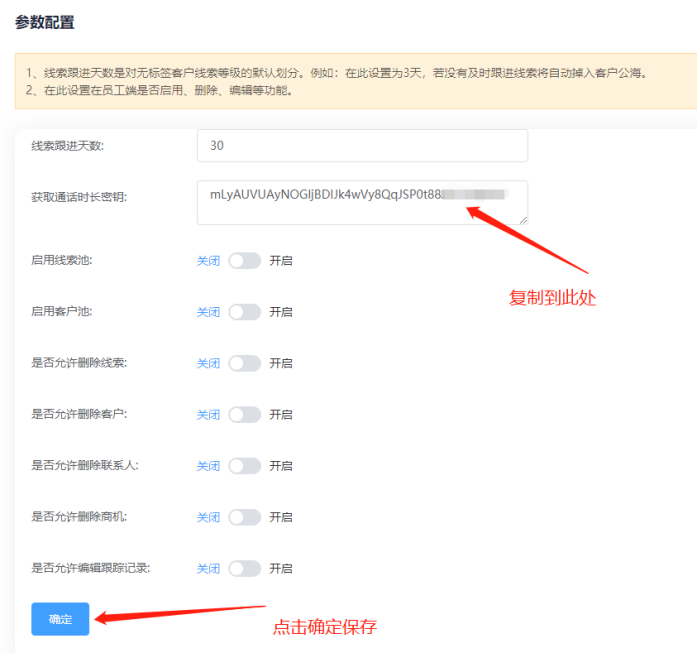This screenshot has width=698, height=653.
Task: Click the 关闭 label for 启用线索池
Action: click(x=208, y=260)
